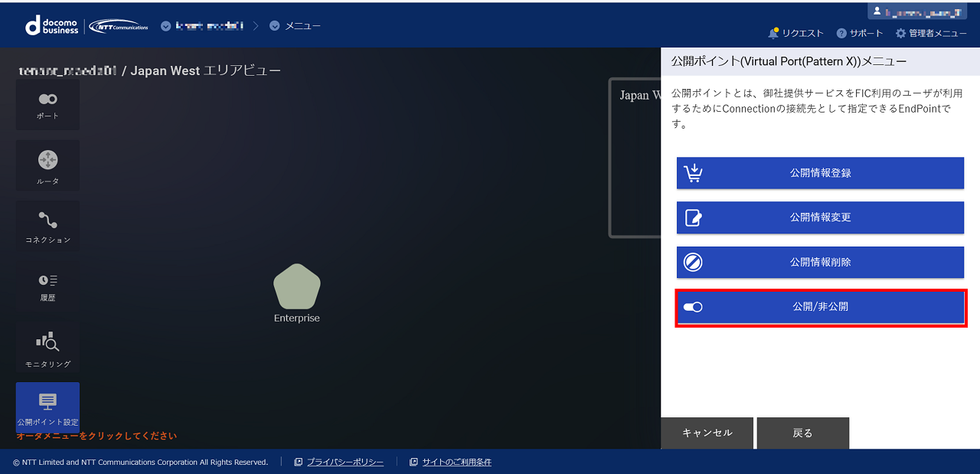Click the Japan West エリアビュー title text
The height and width of the screenshot is (474, 980).
(206, 70)
